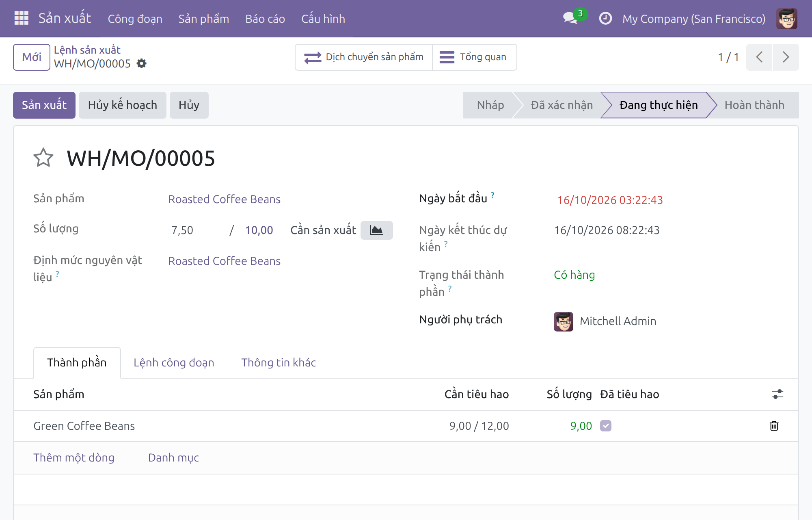
Task: Open the Cấu hình menu
Action: [323, 19]
